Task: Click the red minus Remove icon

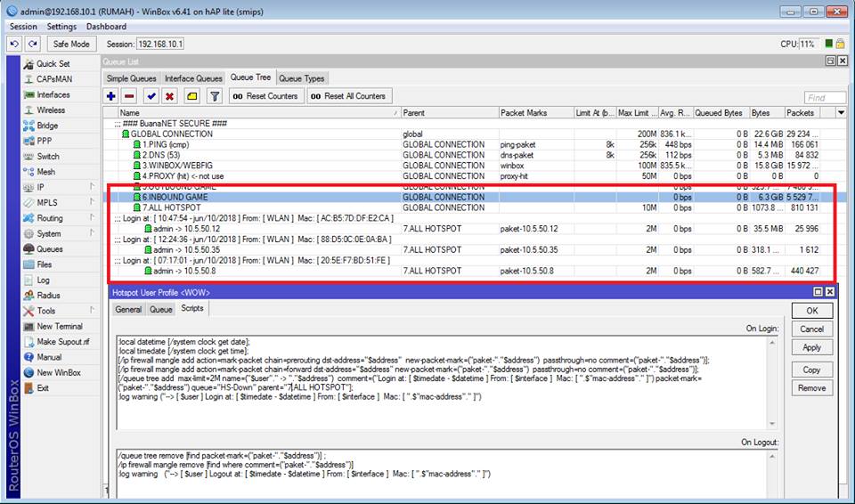Action: click(129, 96)
